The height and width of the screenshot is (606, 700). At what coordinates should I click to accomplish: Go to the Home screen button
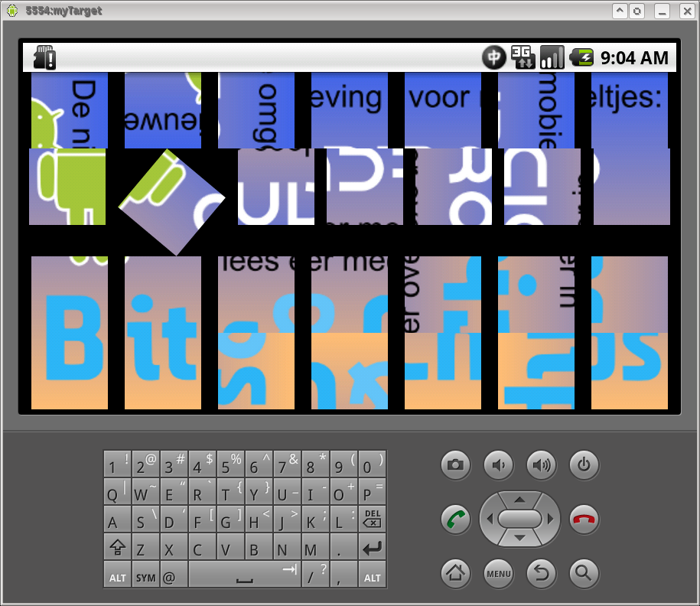[455, 573]
